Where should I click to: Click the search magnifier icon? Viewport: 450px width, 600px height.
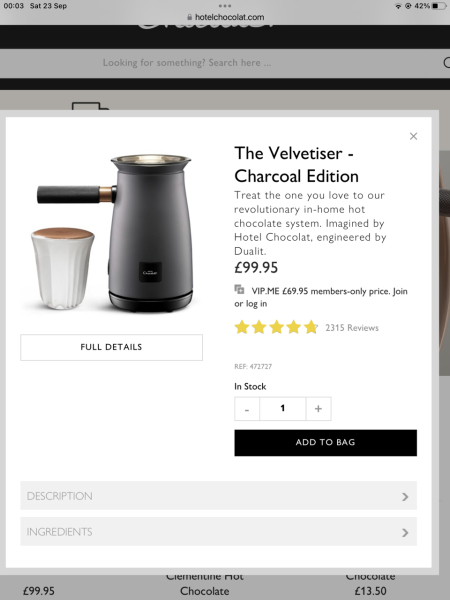click(447, 62)
